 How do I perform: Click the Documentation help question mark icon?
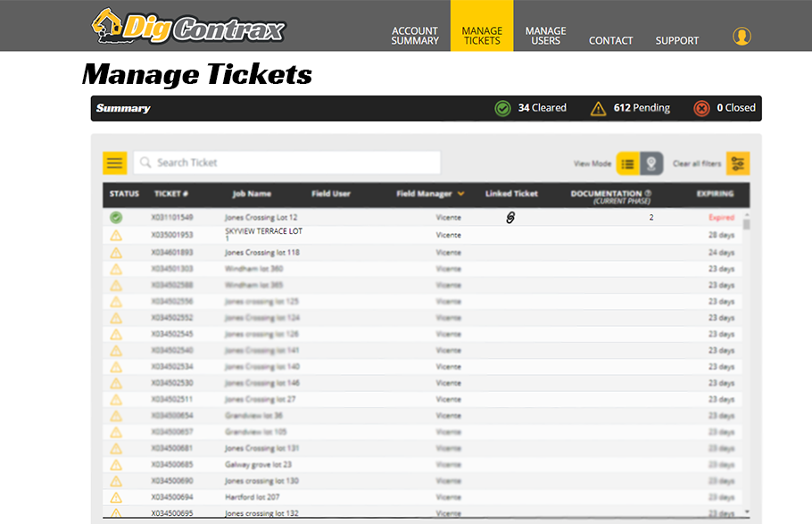point(648,193)
